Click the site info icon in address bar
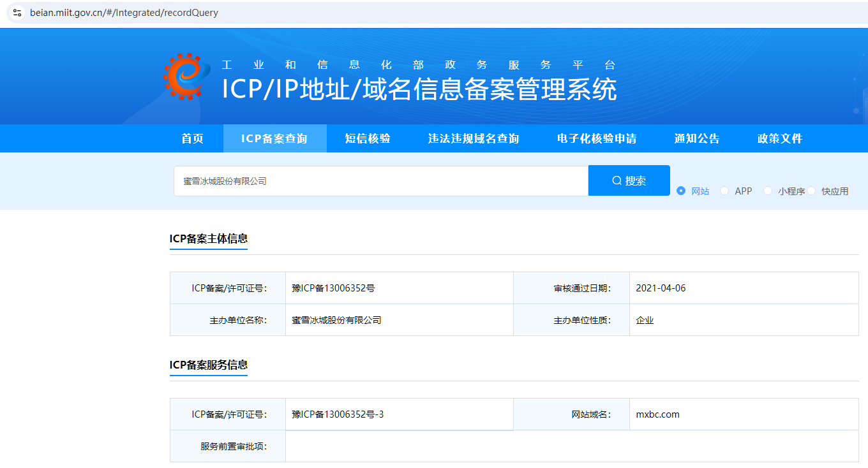The image size is (868, 468). pos(17,13)
